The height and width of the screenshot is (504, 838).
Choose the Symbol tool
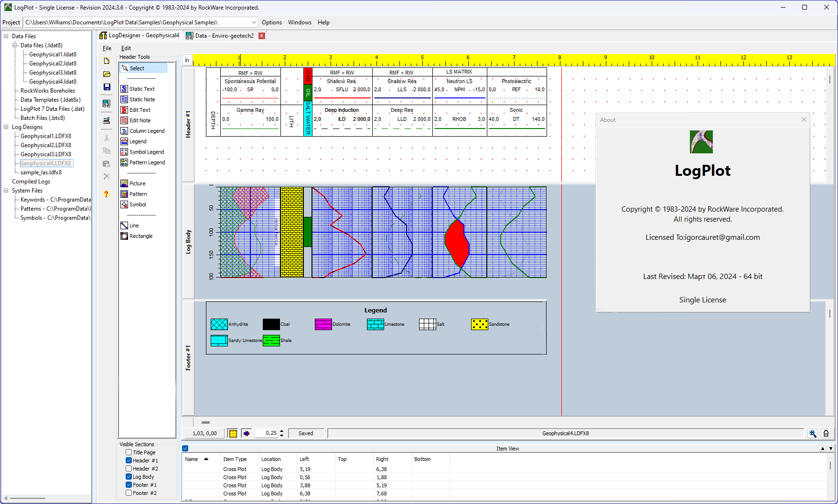pyautogui.click(x=133, y=204)
